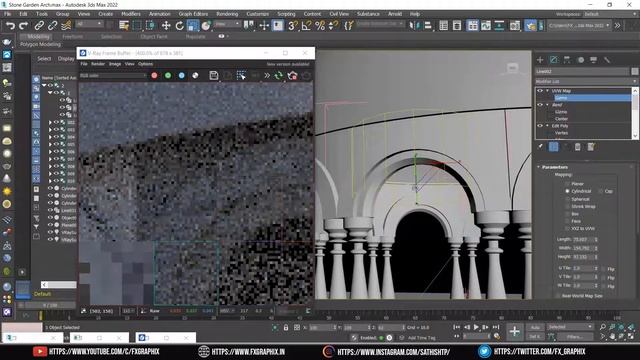
Task: Switch to the Freeform ribbon tab
Action: (73, 36)
